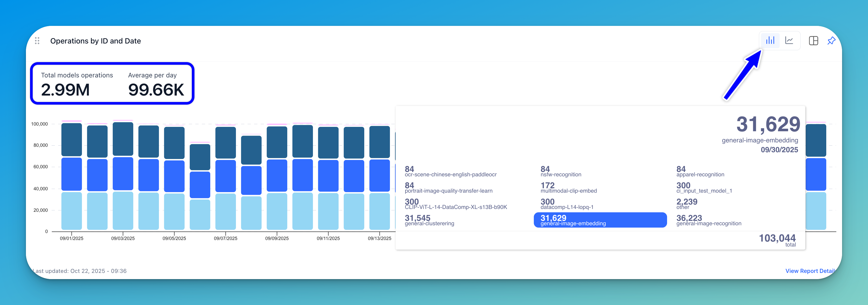Switch to bar chart view
This screenshot has height=305, width=868.
pyautogui.click(x=770, y=41)
